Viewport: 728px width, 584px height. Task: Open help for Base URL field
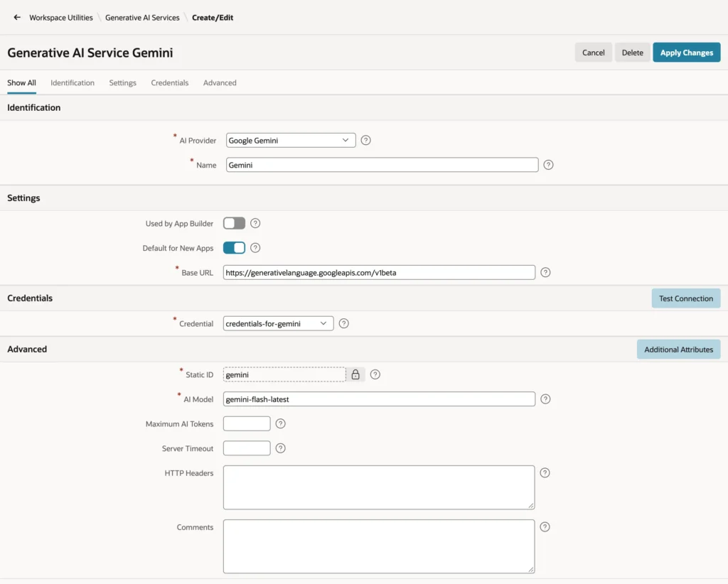pos(545,272)
